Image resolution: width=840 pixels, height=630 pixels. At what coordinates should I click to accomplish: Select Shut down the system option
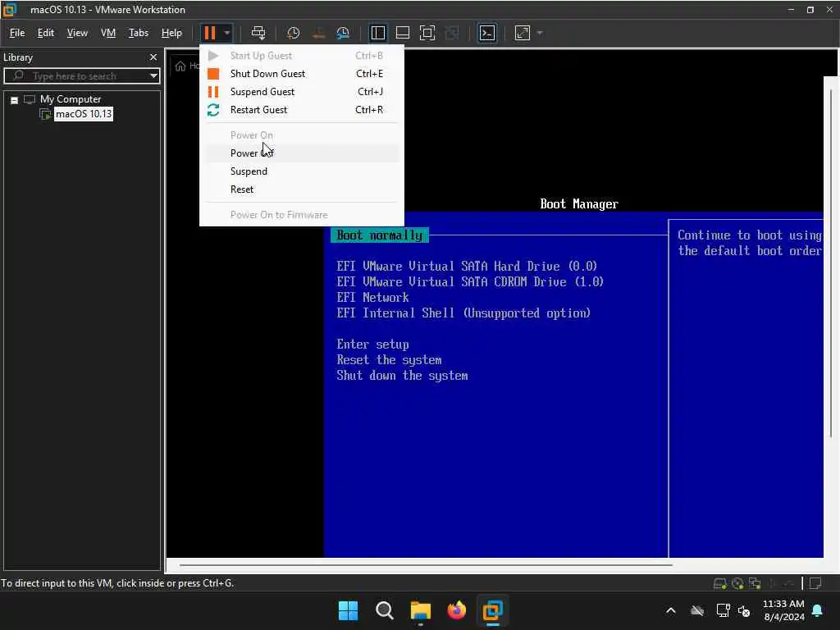click(x=402, y=376)
